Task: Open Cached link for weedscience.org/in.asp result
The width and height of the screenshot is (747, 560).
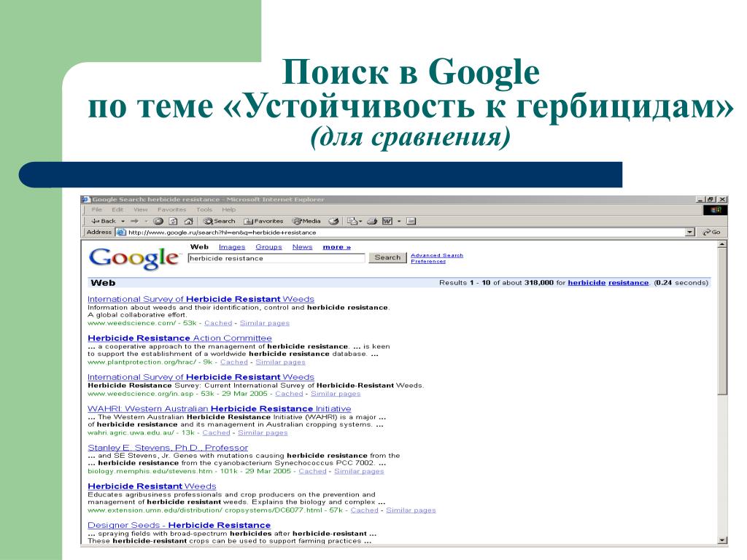Action: pyautogui.click(x=289, y=394)
